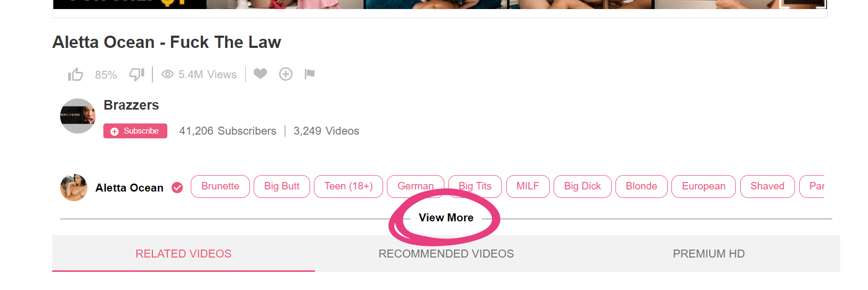Screen dimensions: 868x290
Task: Report video using the flag icon
Action: (310, 74)
